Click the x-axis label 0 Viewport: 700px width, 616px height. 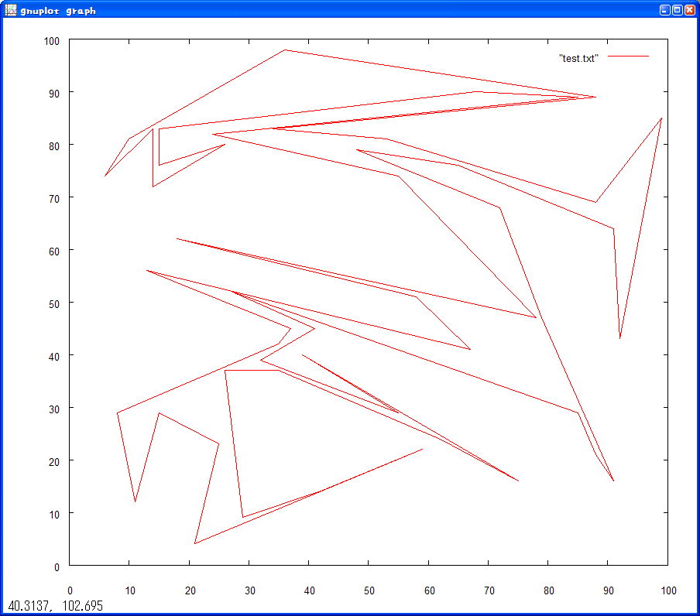pyautogui.click(x=70, y=591)
